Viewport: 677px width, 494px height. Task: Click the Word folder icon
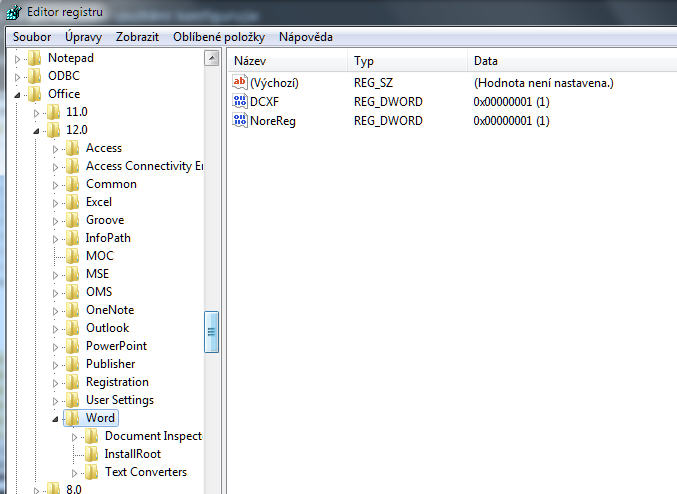click(73, 418)
